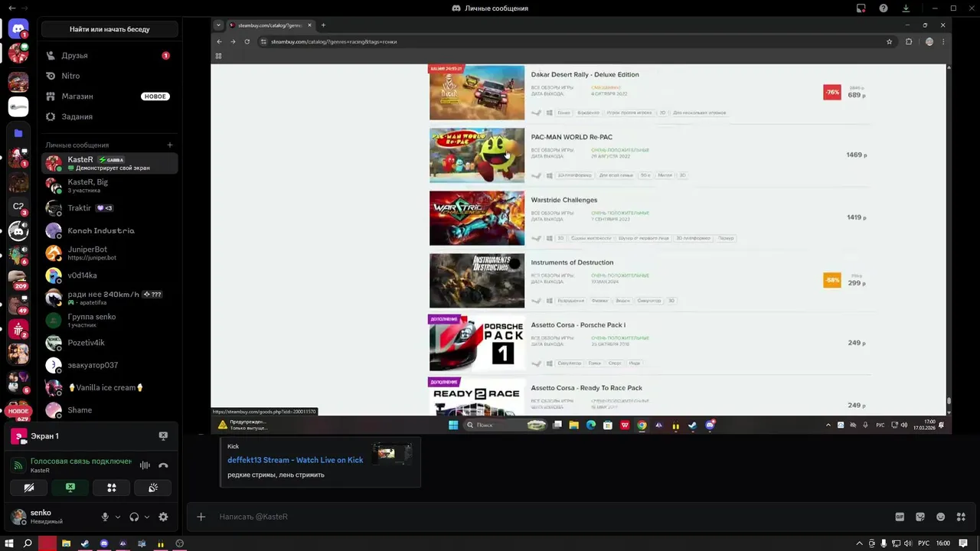980x551 pixels.
Task: Open apps launcher in message bar
Action: (x=962, y=517)
